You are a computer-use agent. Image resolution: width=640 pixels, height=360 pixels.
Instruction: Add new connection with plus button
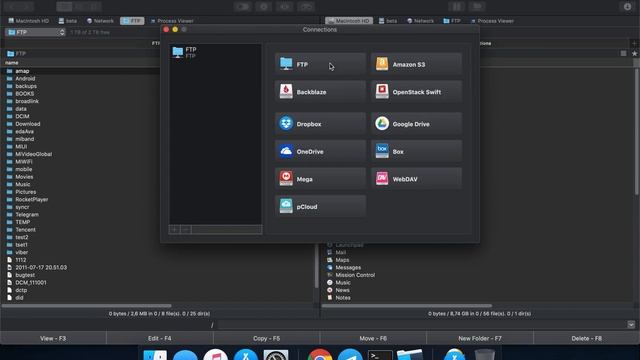click(174, 230)
